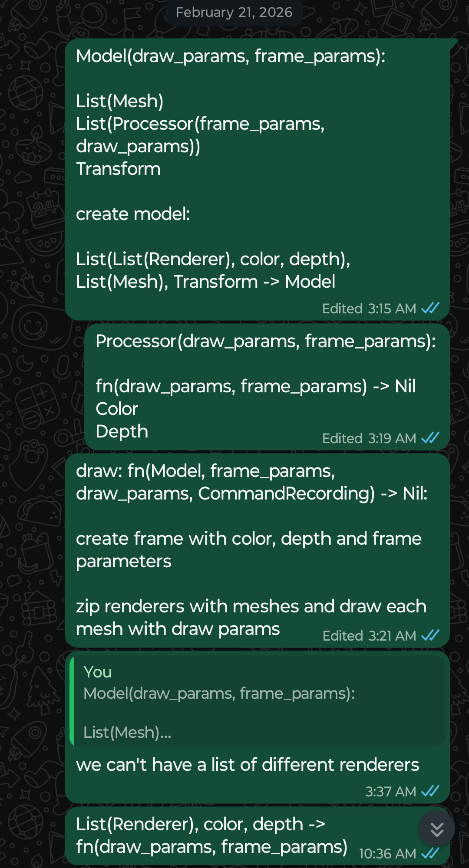Tap the 3:37 AM timestamp
Screen dimensions: 469x868
click(390, 792)
